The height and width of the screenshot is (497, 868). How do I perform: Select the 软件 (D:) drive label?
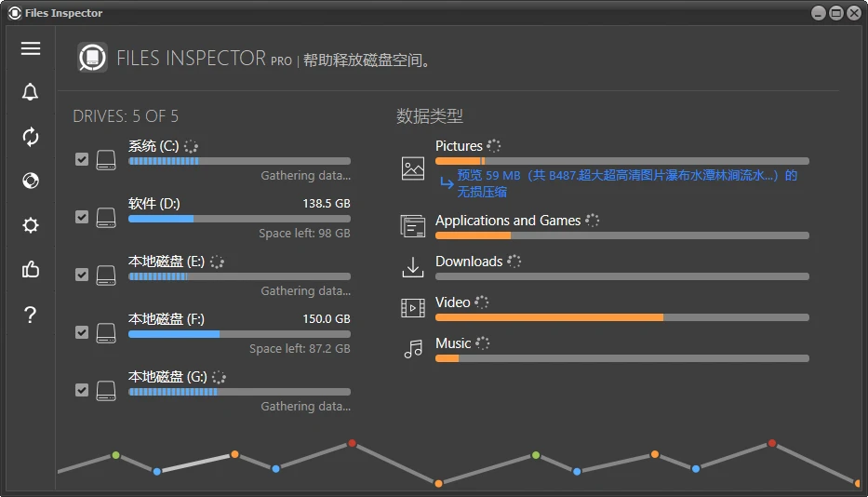154,204
